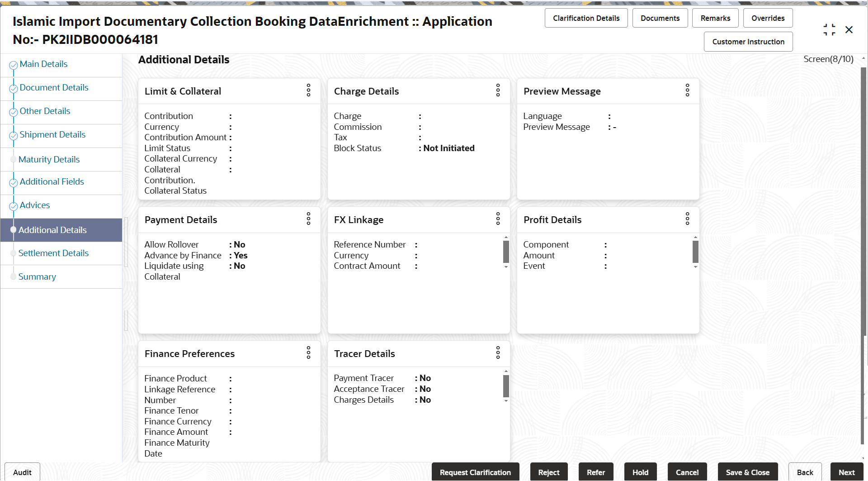The height and width of the screenshot is (481, 868).
Task: Collapse the dialog with the shrink icon
Action: (829, 30)
